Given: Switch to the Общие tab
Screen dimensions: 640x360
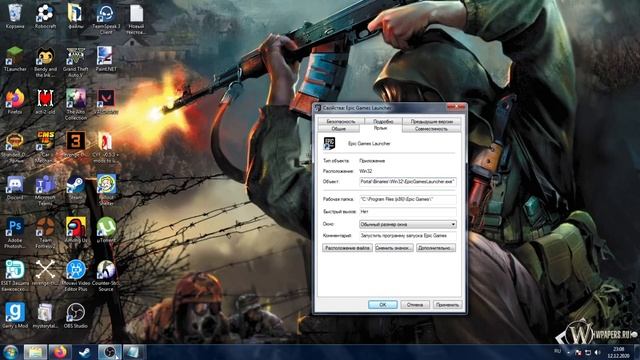Looking at the screenshot, I should [x=338, y=129].
